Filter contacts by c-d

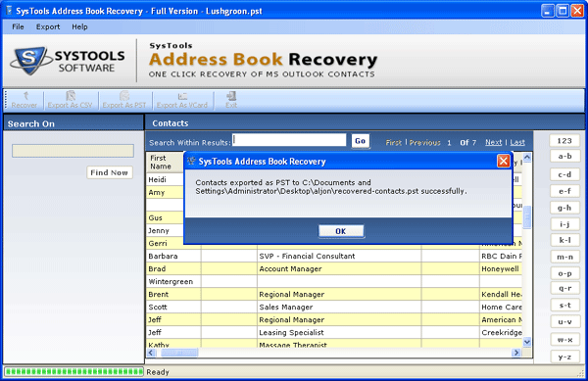[564, 174]
